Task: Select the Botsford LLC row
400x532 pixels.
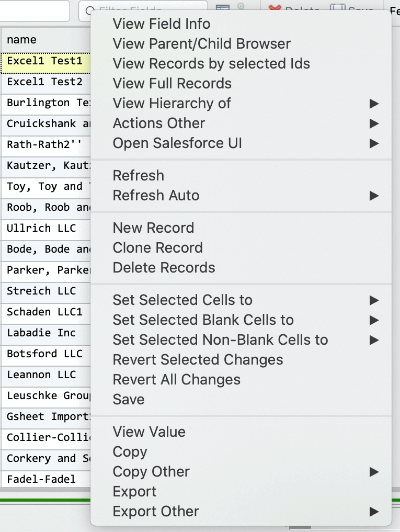Action: [x=46, y=356]
